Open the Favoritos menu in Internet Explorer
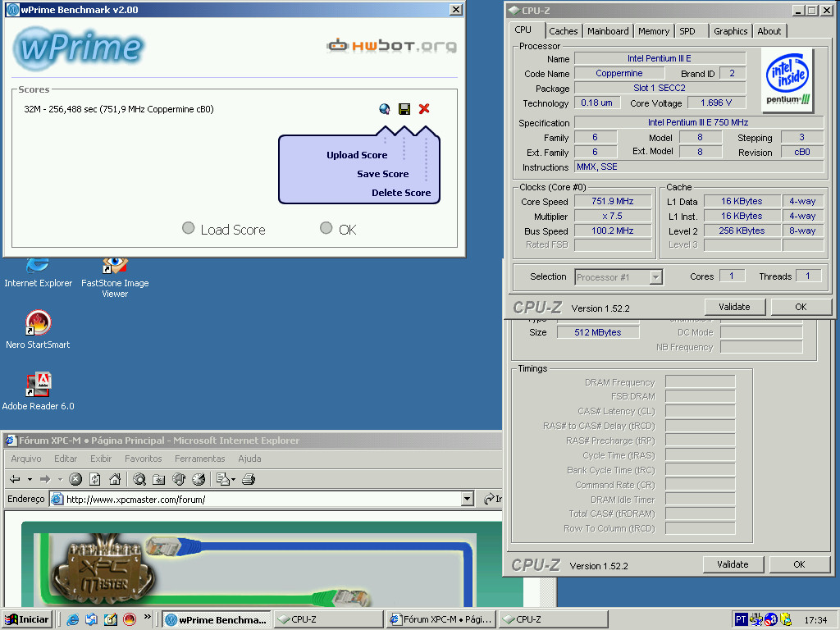 (143, 459)
